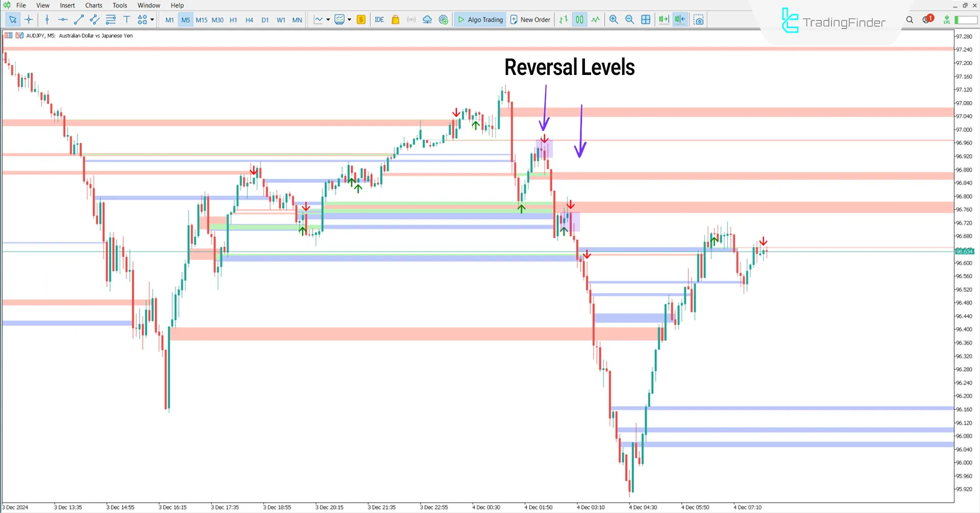Screen dimensions: 980x513
Task: Select the Text annotation tool
Action: (127, 19)
